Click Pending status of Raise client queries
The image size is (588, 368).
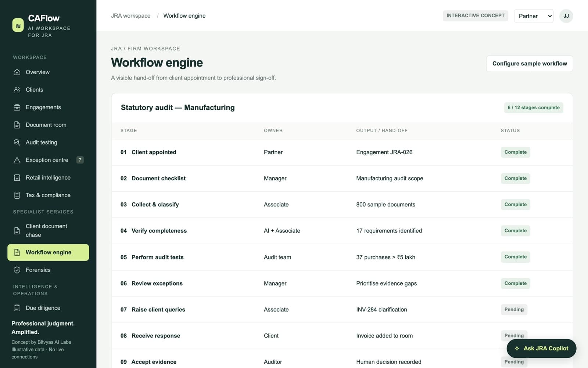coord(514,309)
